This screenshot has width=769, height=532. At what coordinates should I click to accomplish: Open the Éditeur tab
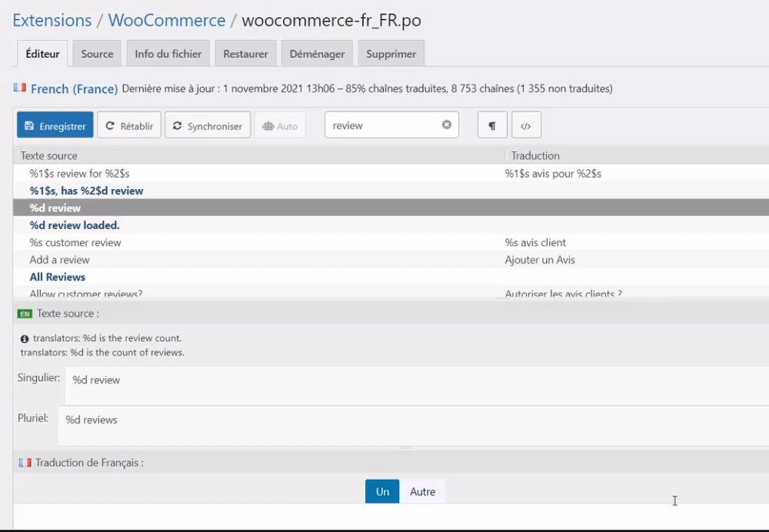tap(42, 54)
